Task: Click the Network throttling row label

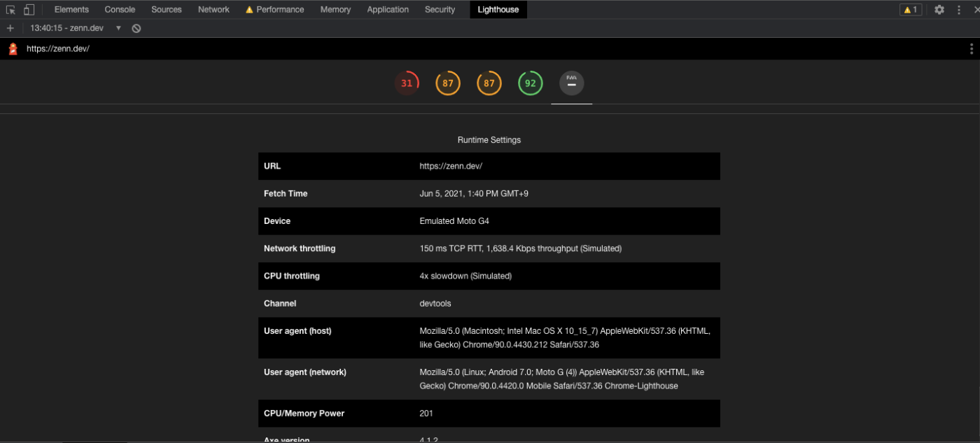Action: (x=300, y=248)
